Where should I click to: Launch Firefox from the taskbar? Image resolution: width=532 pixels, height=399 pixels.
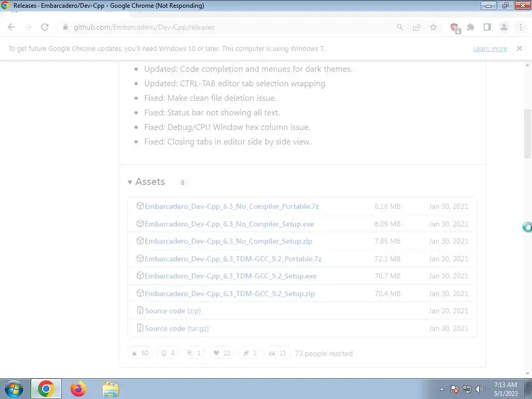click(78, 389)
